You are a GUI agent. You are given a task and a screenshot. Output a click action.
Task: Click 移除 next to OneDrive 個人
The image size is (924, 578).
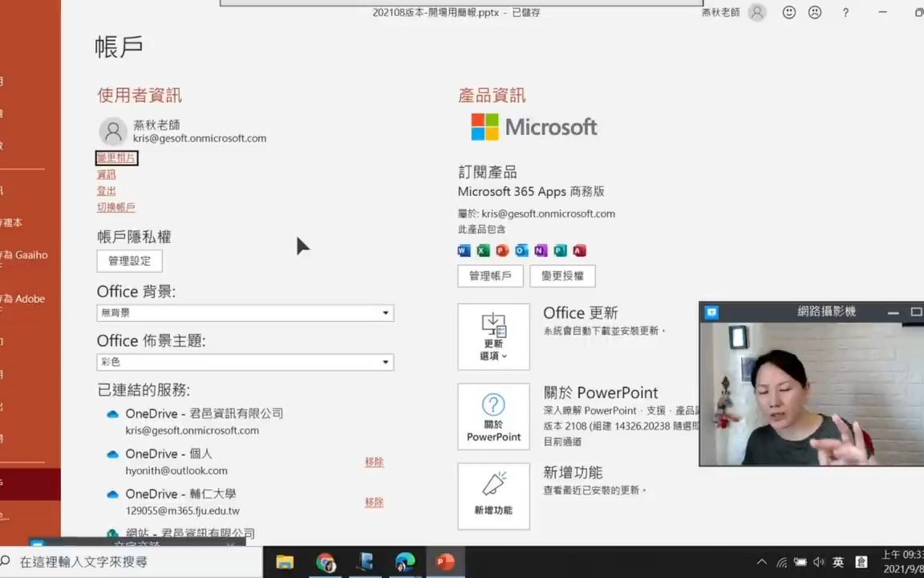pyautogui.click(x=374, y=462)
